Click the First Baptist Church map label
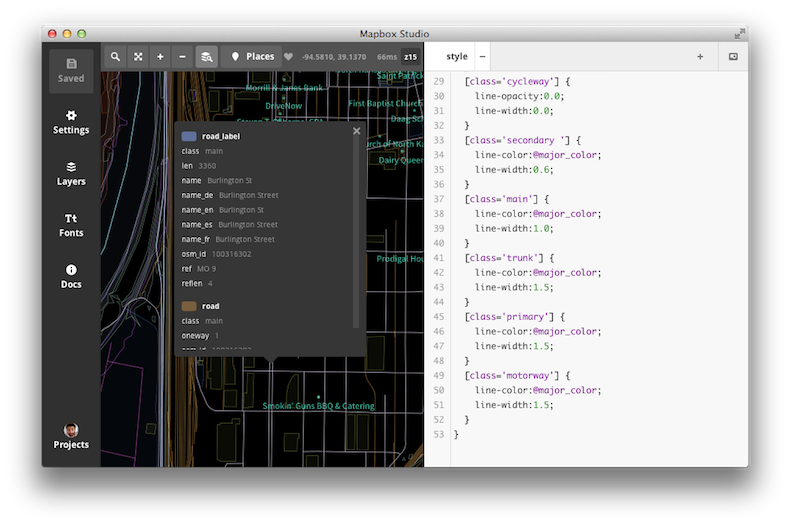The image size is (790, 525). tap(385, 103)
